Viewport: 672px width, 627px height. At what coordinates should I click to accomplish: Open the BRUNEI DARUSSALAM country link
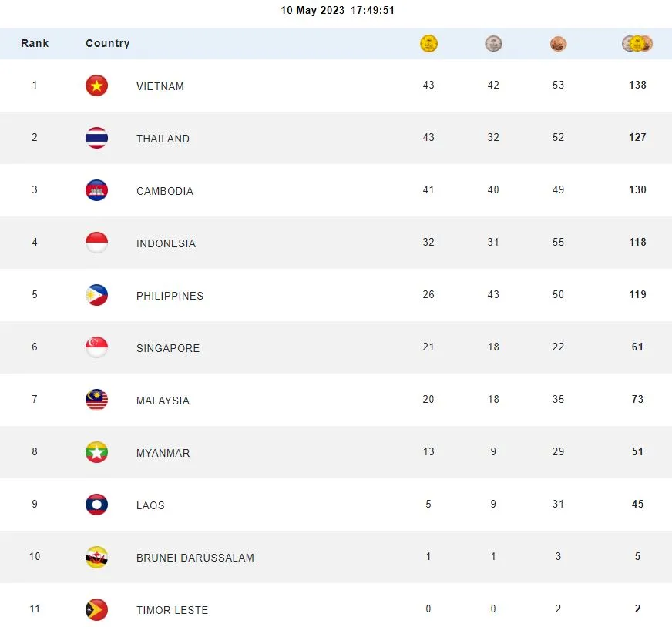195,558
